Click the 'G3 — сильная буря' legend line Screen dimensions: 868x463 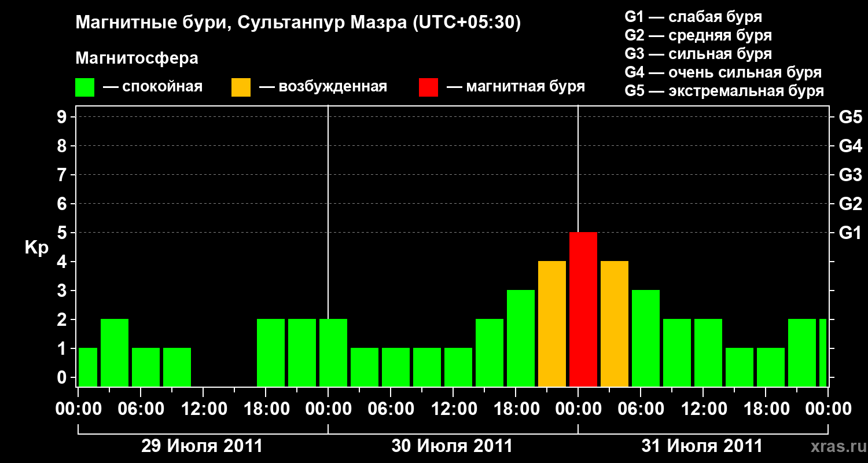pyautogui.click(x=698, y=54)
